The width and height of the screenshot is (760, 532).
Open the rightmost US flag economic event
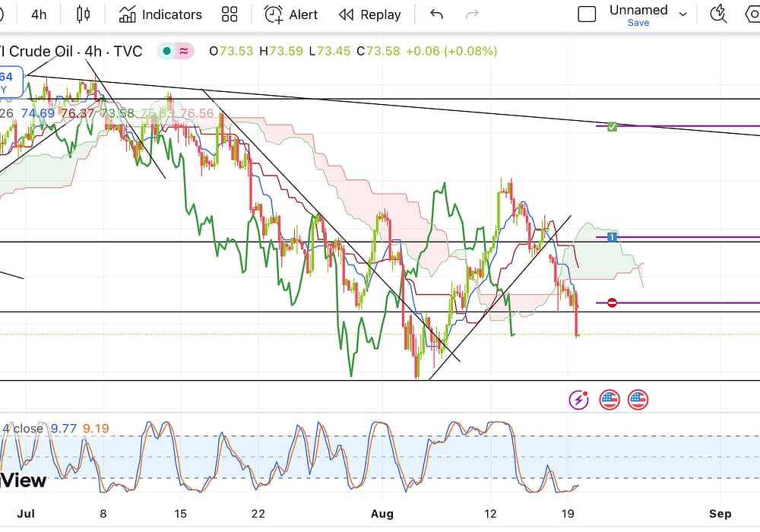point(638,399)
